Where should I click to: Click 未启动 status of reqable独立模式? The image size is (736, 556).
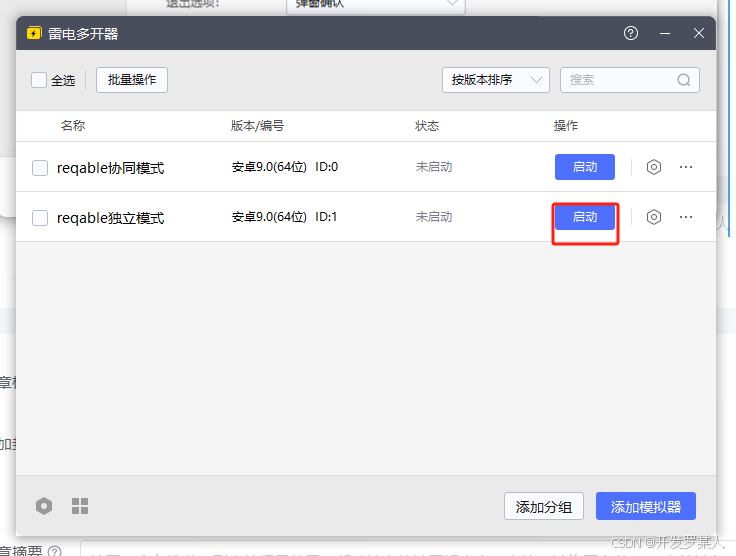tap(434, 217)
